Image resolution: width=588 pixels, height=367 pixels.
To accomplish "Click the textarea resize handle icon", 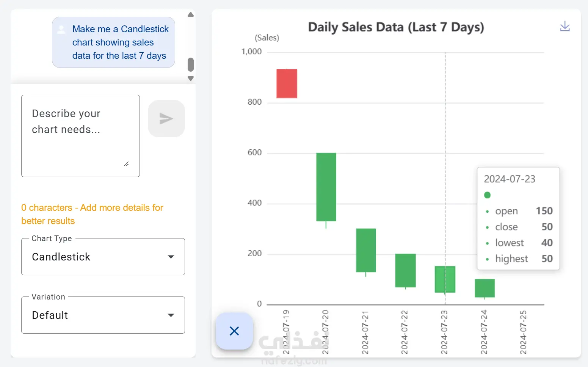I will pyautogui.click(x=126, y=164).
